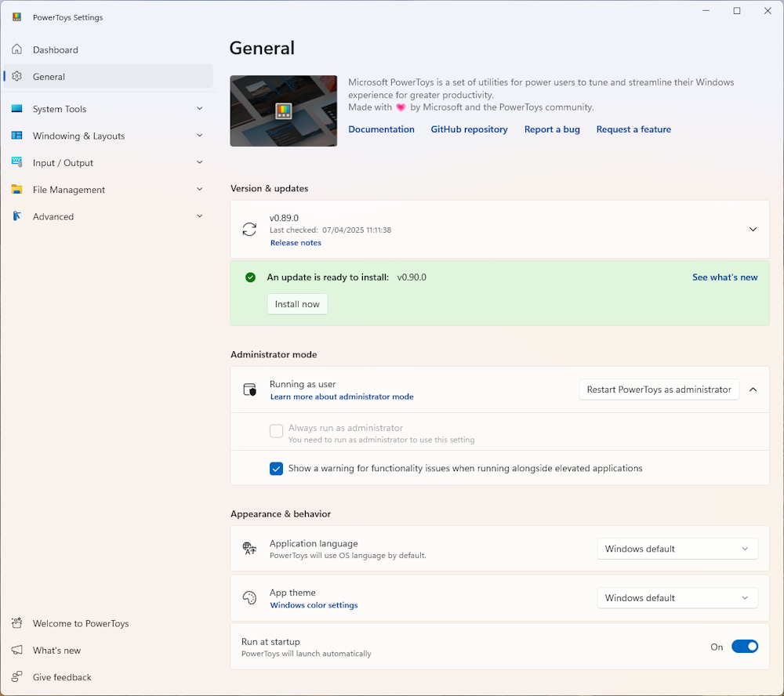Click the What's new megaphone icon
This screenshot has height=696, width=784.
(17, 650)
